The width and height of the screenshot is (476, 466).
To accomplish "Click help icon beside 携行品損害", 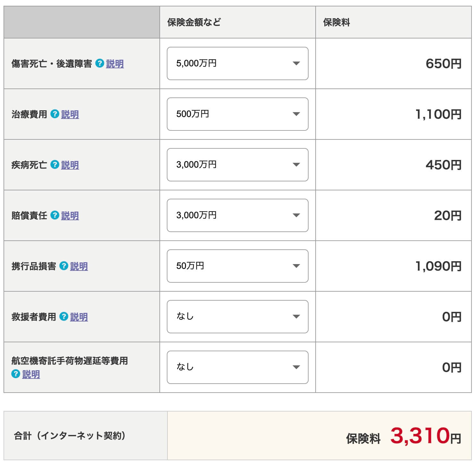I will click(x=64, y=266).
